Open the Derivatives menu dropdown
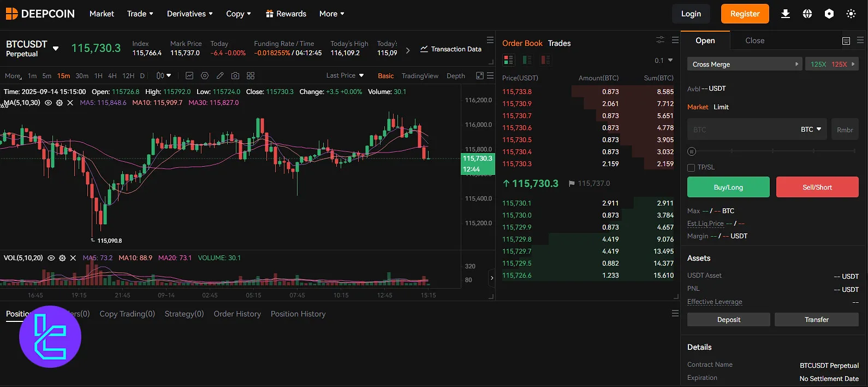Viewport: 868px width, 387px height. 190,14
